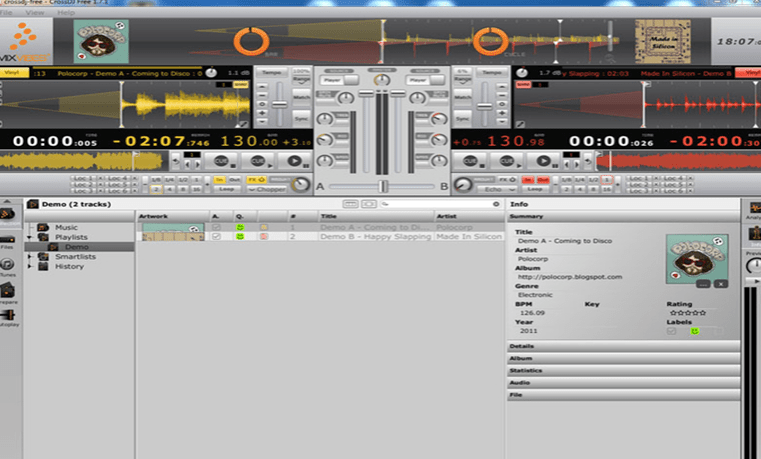Click deck B play/pause button
The height and width of the screenshot is (459, 761).
click(x=543, y=161)
